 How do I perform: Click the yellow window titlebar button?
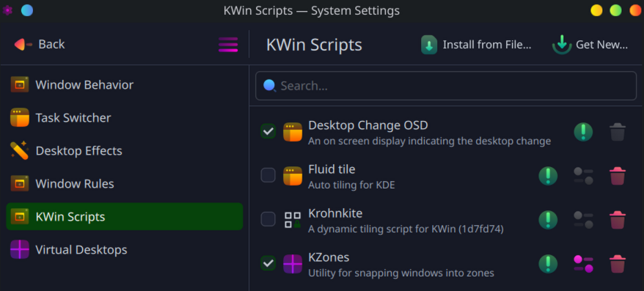click(596, 10)
